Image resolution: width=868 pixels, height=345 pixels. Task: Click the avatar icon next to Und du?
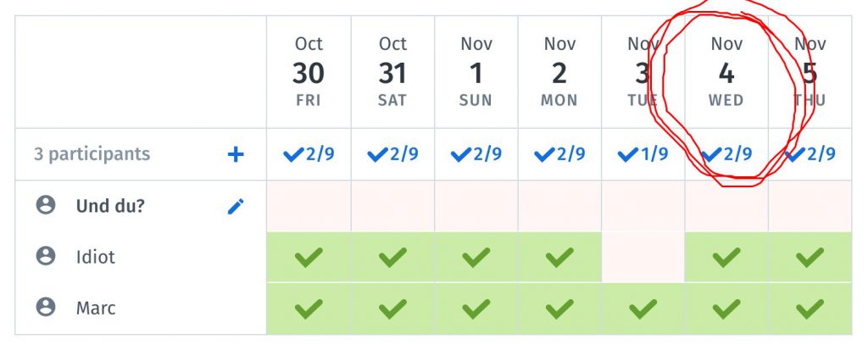click(46, 205)
